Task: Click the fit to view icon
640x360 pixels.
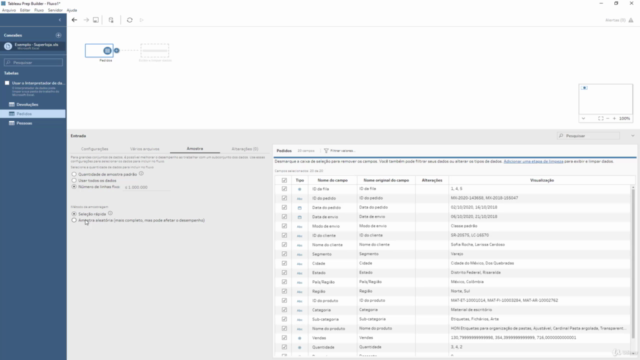Action: [x=601, y=118]
